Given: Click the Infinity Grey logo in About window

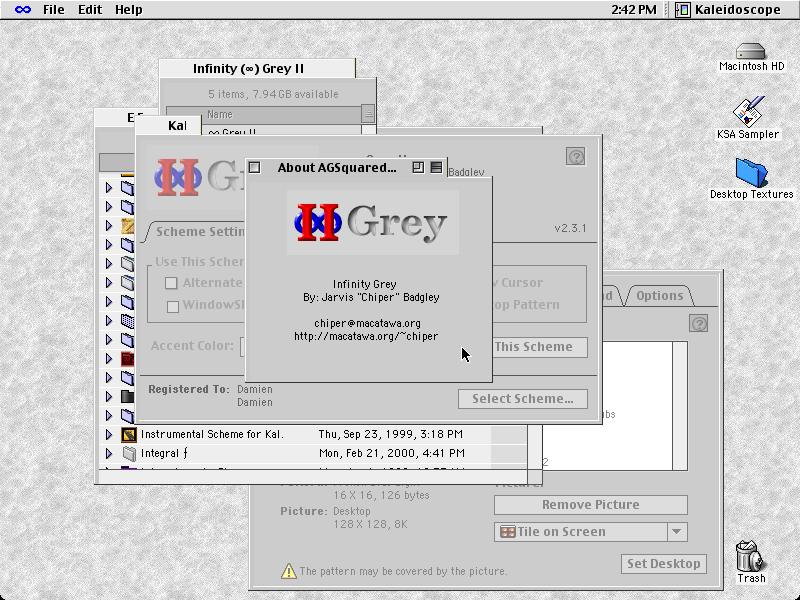Looking at the screenshot, I should click(372, 222).
